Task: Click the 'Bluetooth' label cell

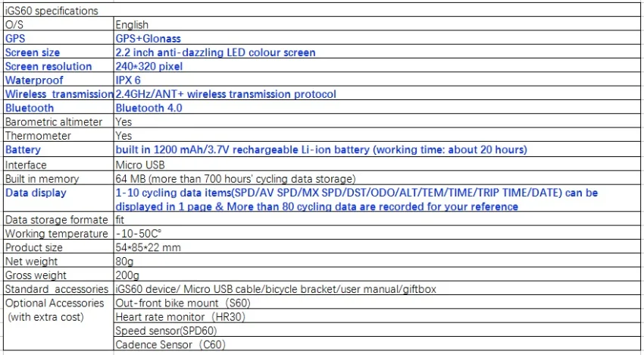Action: (59, 108)
